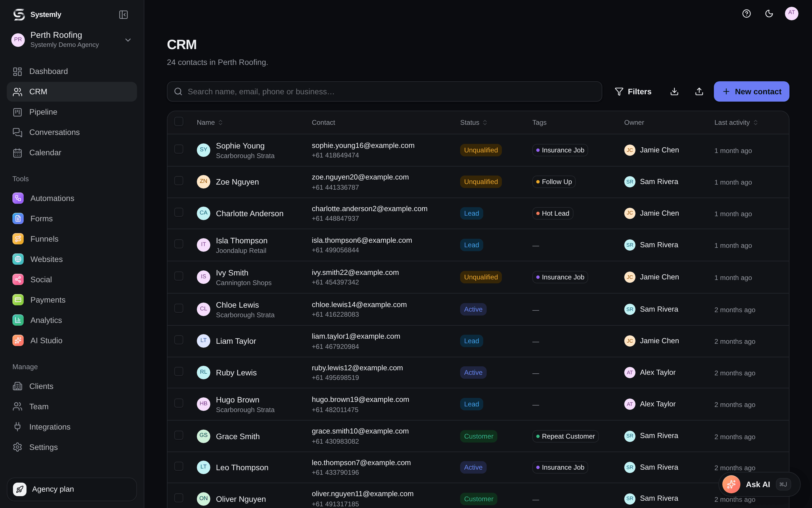The width and height of the screenshot is (812, 508).
Task: Click the Ask AI sparkle icon
Action: tap(731, 484)
